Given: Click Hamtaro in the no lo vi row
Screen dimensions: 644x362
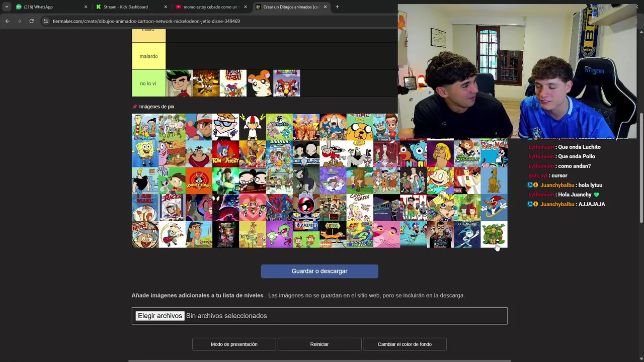Looking at the screenshot, I should (x=260, y=83).
